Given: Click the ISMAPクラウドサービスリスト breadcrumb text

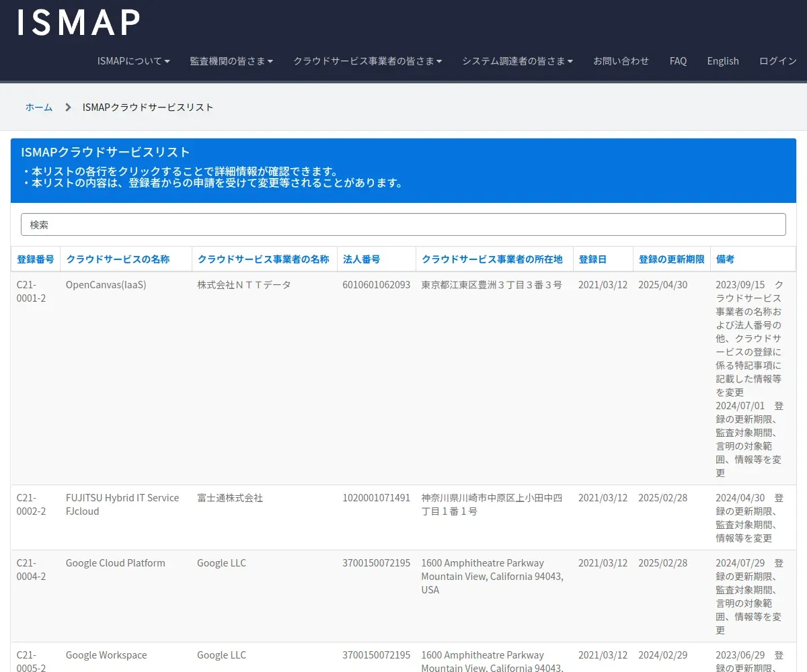Looking at the screenshot, I should click(x=148, y=108).
